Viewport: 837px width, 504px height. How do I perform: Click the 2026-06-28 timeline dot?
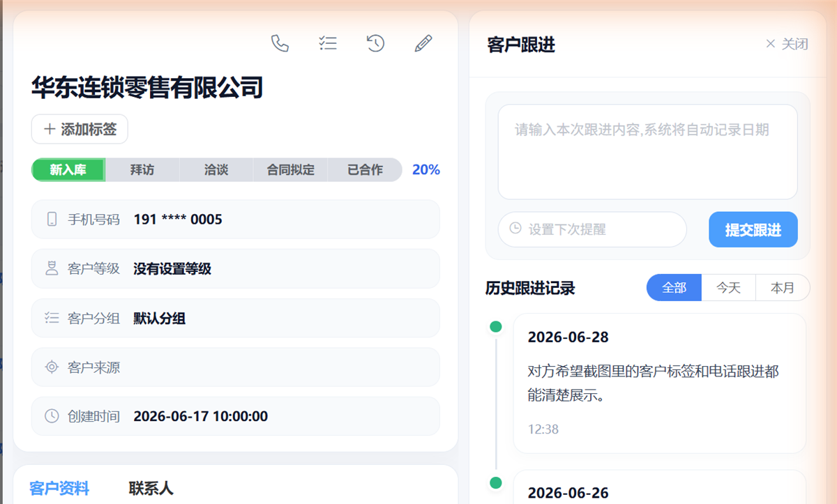(496, 326)
